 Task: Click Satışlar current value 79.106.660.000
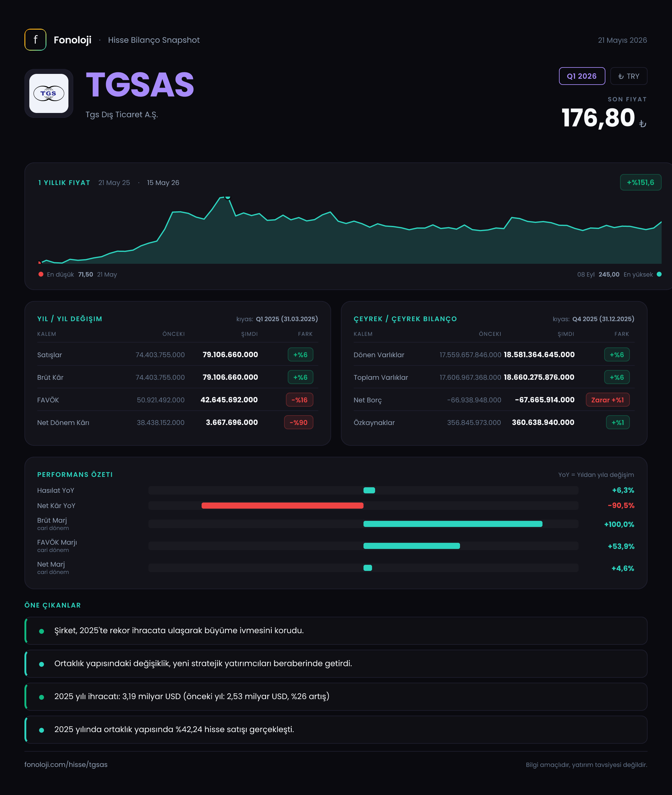230,354
